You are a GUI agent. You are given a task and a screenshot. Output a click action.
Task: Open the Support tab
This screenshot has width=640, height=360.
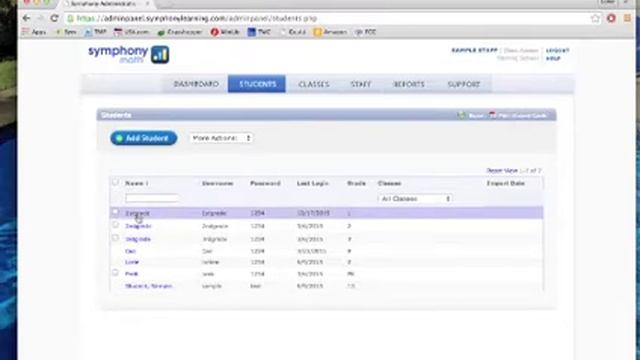pyautogui.click(x=464, y=84)
